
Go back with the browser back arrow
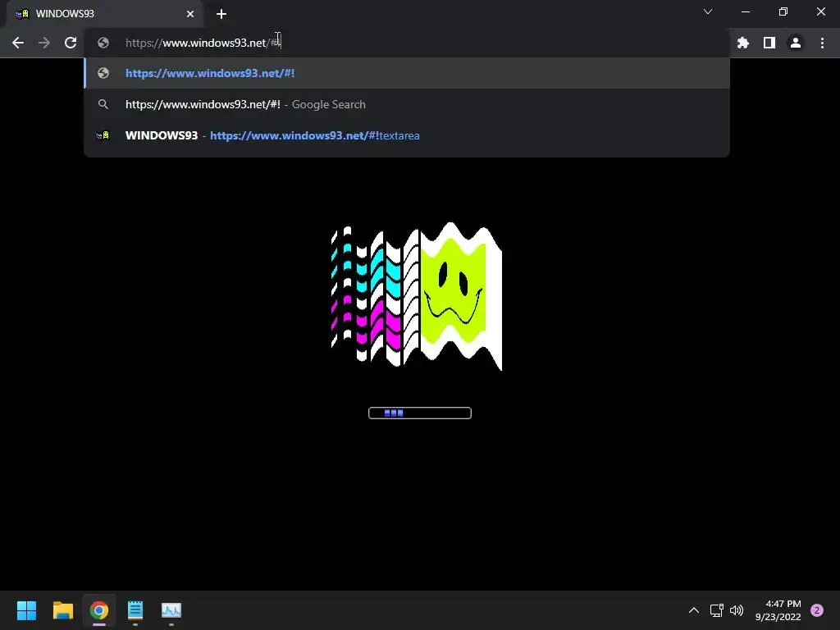(18, 43)
